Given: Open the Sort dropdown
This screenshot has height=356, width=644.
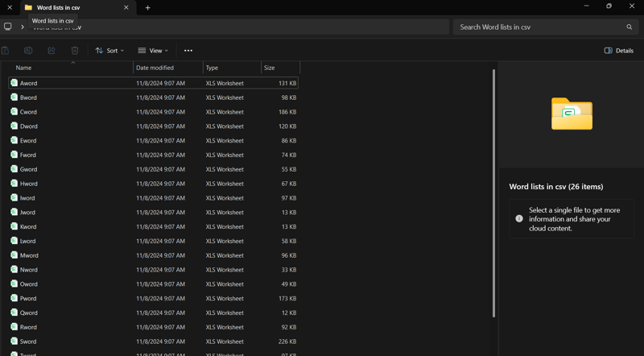Looking at the screenshot, I should coord(109,50).
